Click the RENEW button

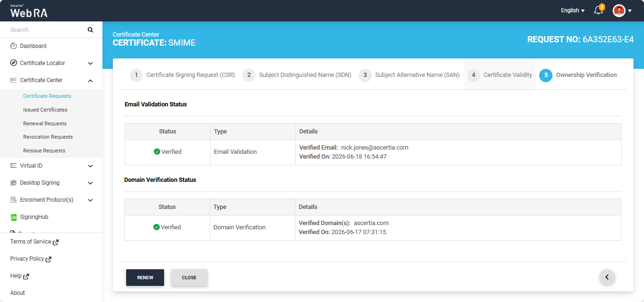coord(145,278)
